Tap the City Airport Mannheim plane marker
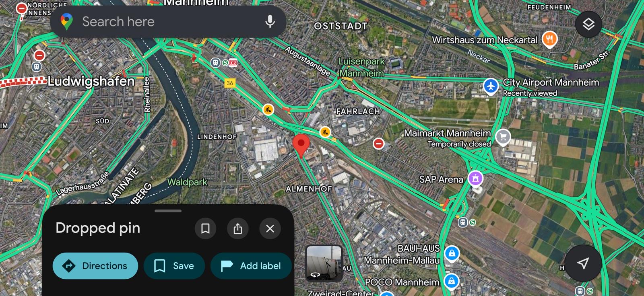The height and width of the screenshot is (296, 644). tap(491, 86)
